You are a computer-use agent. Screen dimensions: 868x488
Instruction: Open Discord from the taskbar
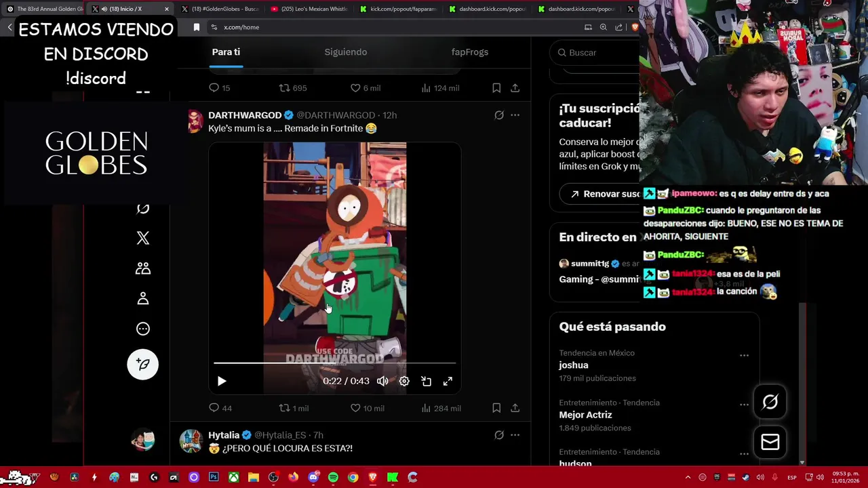(x=313, y=477)
